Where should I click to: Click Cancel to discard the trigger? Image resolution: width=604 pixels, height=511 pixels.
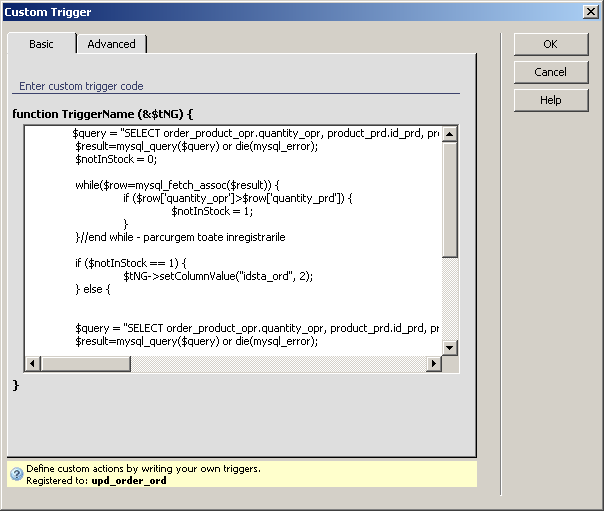tap(550, 72)
